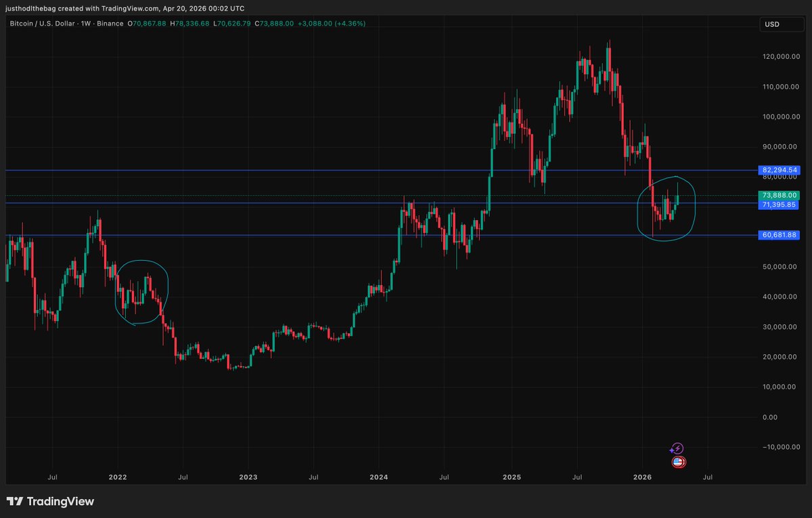
Task: Click the 2023 time axis label
Action: (x=248, y=477)
